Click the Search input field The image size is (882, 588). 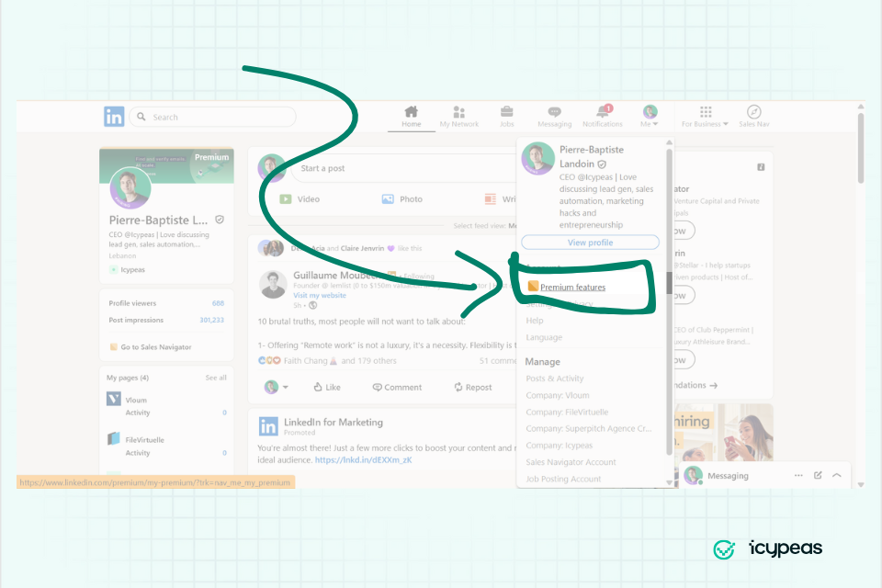tap(212, 117)
